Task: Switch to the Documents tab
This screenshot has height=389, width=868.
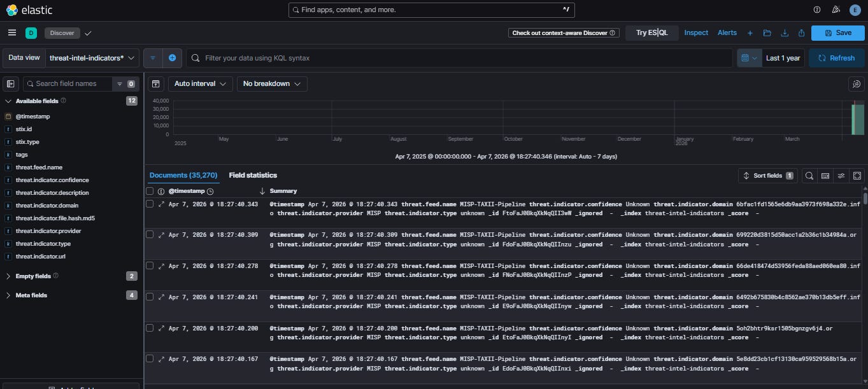Action: click(183, 175)
